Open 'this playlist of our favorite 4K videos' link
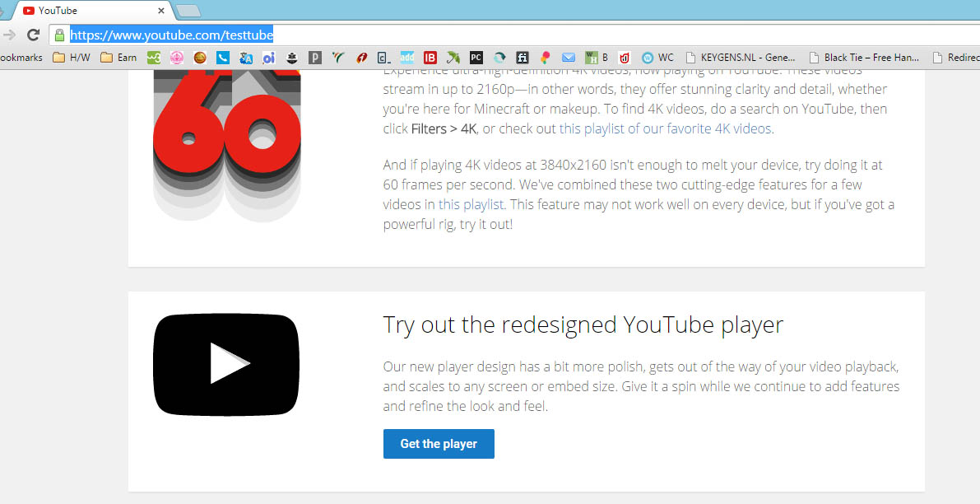 pos(666,128)
